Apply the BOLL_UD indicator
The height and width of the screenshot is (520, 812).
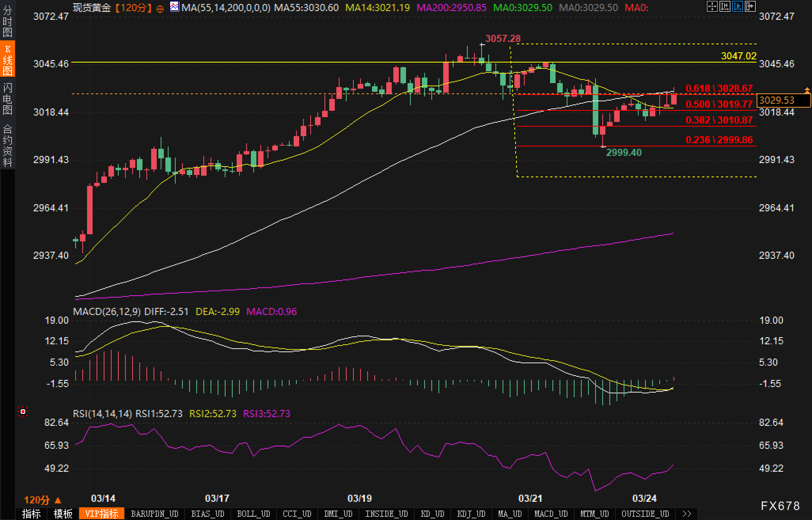point(253,514)
